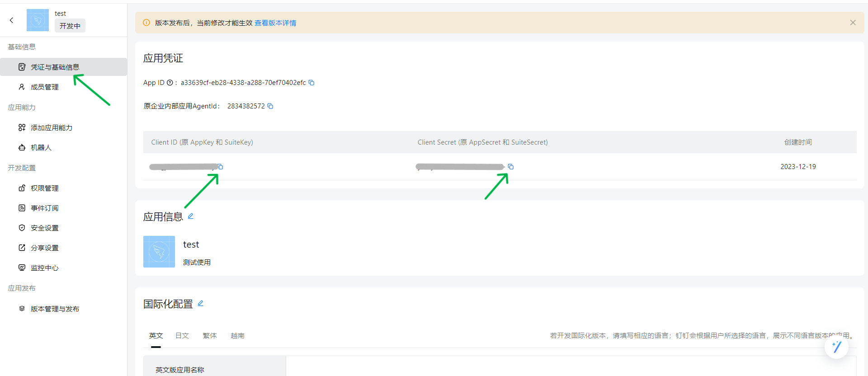Open 添加应用能力 menu item
The image size is (868, 376).
coord(51,128)
